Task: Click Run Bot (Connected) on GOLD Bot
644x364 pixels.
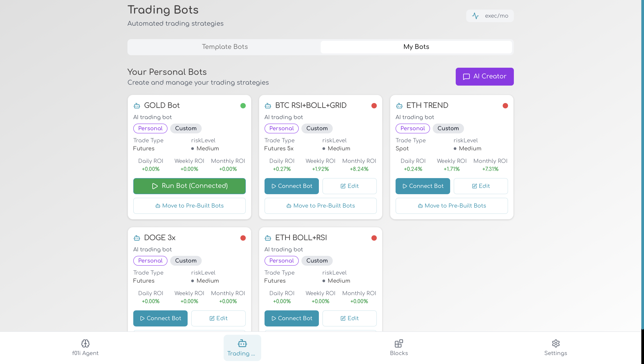Action: (x=189, y=186)
